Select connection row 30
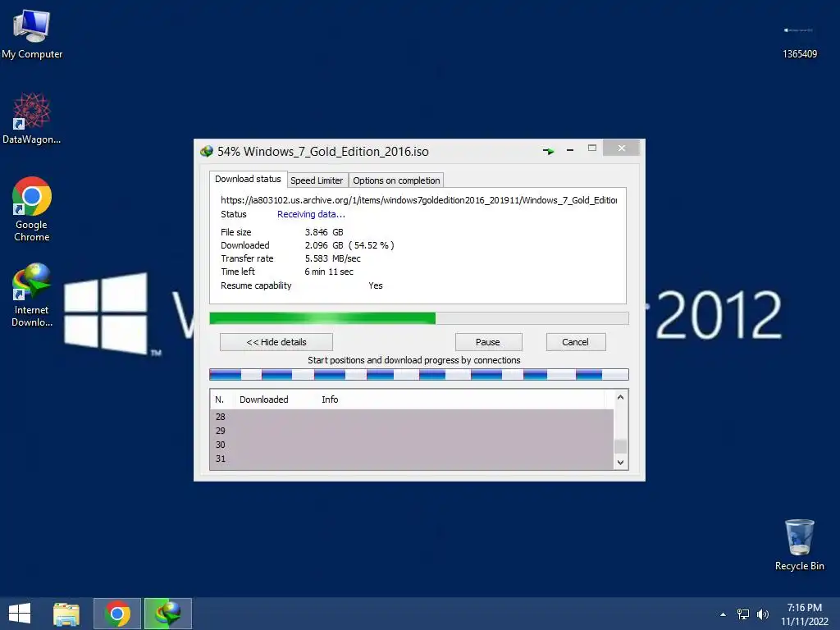 [412, 445]
